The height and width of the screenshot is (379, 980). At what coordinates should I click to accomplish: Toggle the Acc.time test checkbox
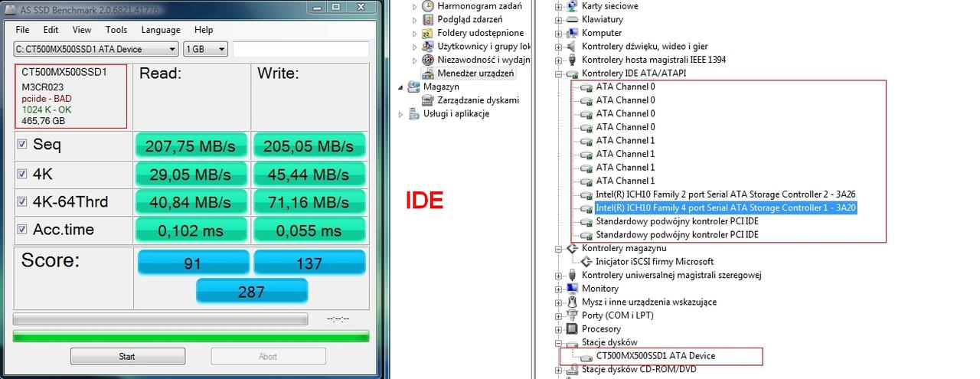pyautogui.click(x=22, y=230)
